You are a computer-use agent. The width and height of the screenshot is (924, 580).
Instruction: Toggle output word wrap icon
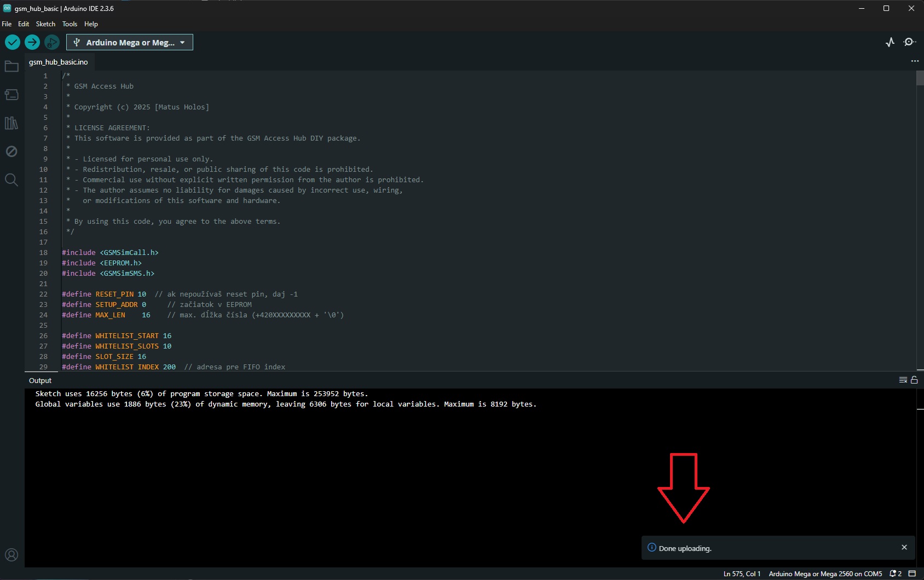pyautogui.click(x=903, y=380)
